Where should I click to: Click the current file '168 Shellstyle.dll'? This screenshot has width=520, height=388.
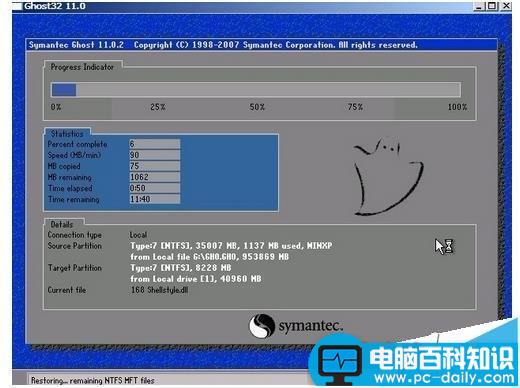(159, 290)
